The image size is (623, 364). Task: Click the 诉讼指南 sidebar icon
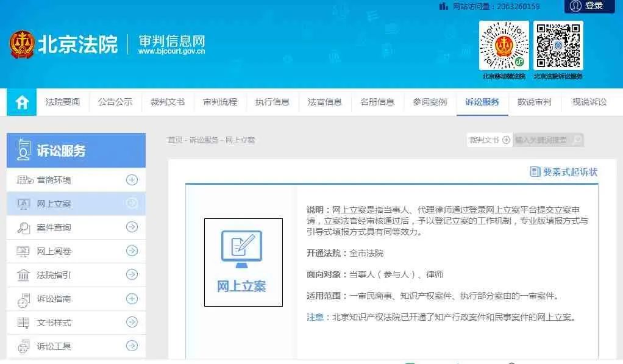coord(23,299)
